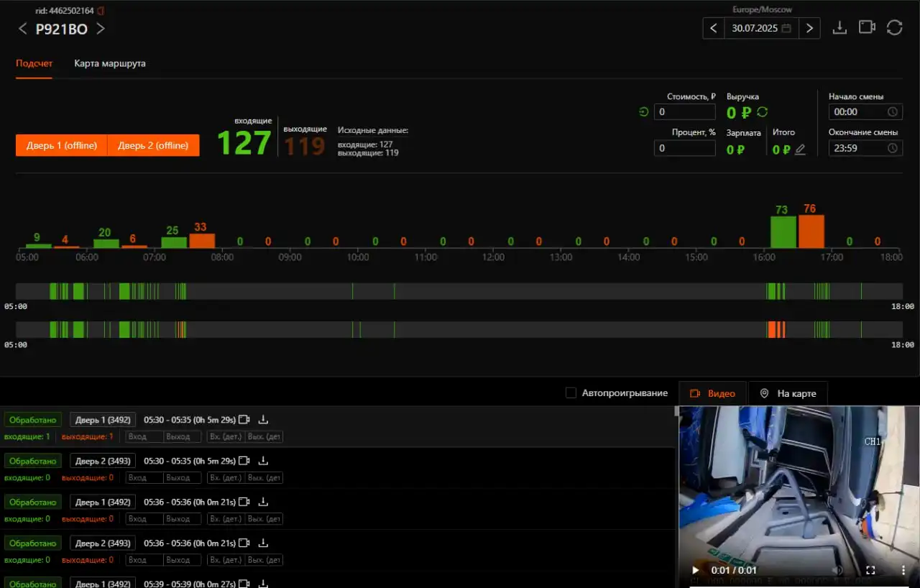Go to the previous date before 30.07.2025
The image size is (920, 588).
[713, 28]
